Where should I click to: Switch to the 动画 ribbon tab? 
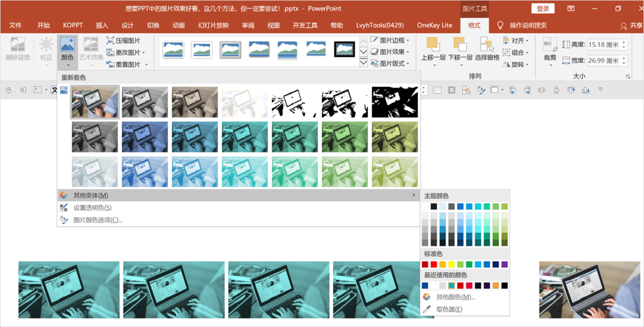(179, 25)
